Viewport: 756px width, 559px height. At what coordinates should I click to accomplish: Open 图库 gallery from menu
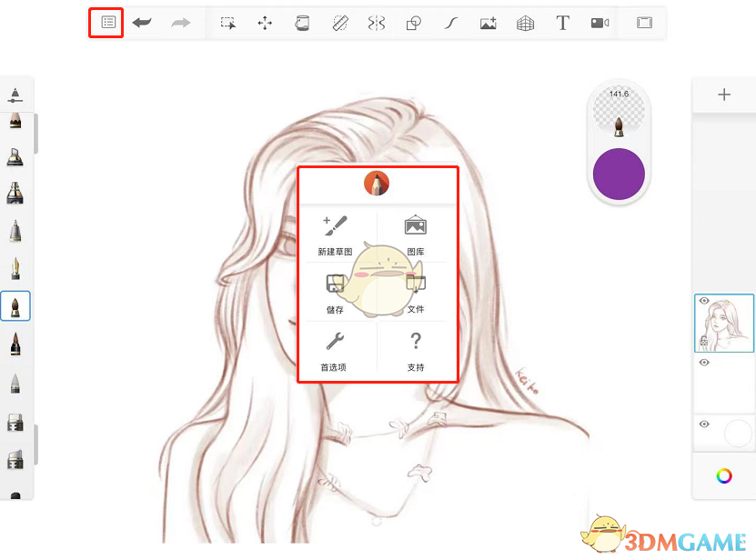[416, 235]
